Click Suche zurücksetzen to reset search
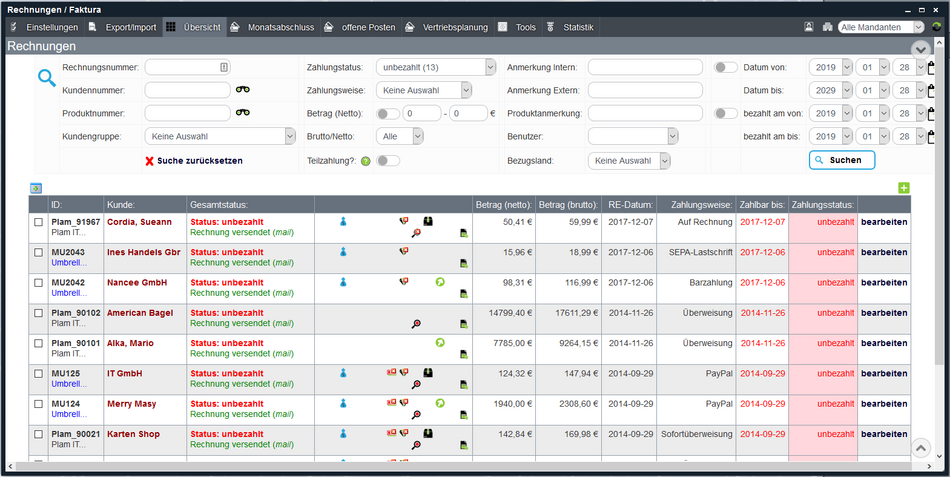 (194, 161)
